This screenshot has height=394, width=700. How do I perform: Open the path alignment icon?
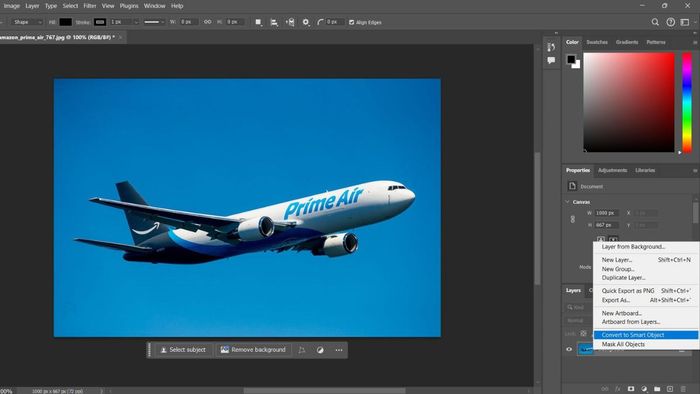pos(274,22)
